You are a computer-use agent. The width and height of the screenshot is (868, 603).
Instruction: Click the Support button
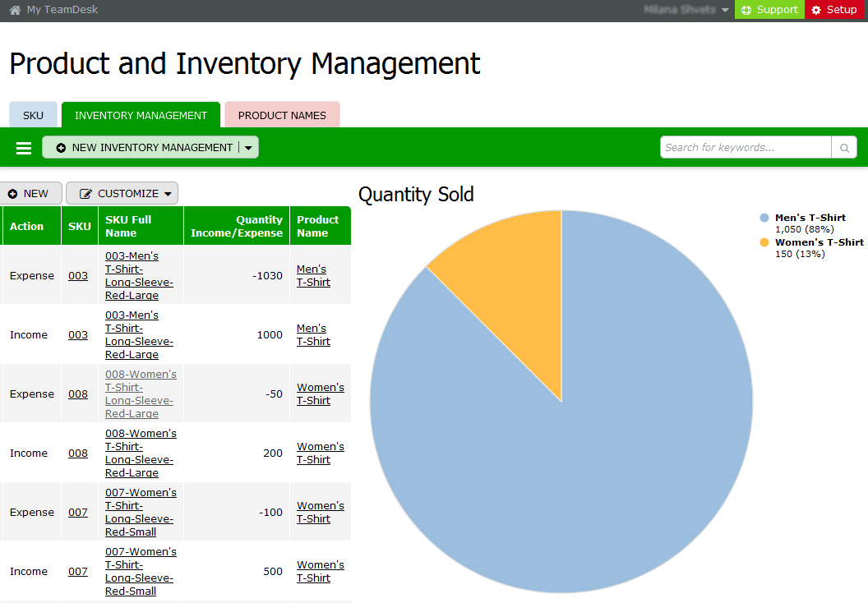tap(769, 10)
